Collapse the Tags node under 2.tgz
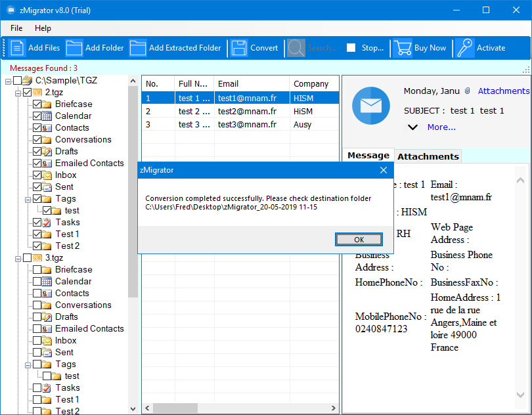 (28, 200)
